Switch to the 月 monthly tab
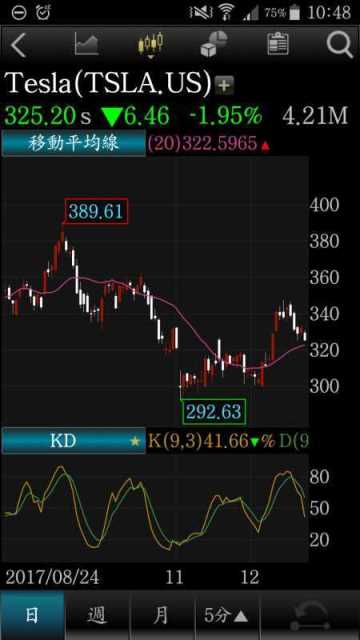This screenshot has width=360, height=640. point(162,616)
